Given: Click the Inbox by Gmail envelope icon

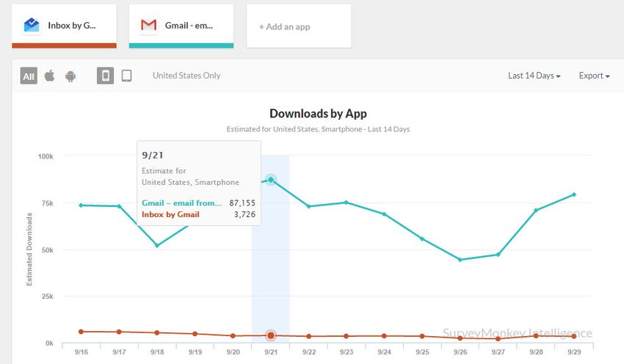Looking at the screenshot, I should [32, 26].
